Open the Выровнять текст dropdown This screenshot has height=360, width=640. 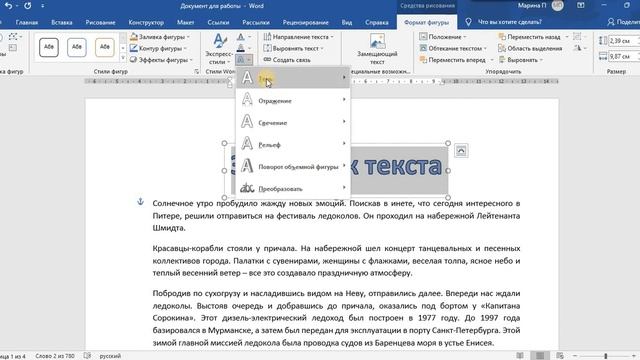click(293, 49)
